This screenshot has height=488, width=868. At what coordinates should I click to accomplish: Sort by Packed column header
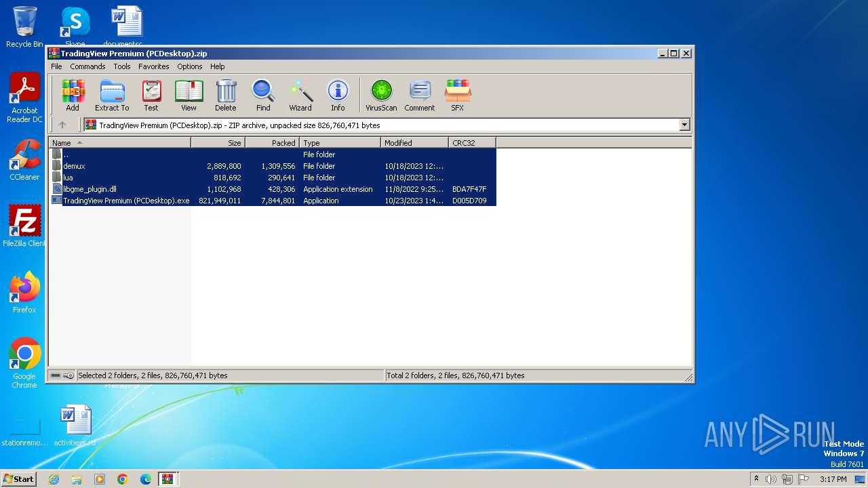[x=272, y=142]
